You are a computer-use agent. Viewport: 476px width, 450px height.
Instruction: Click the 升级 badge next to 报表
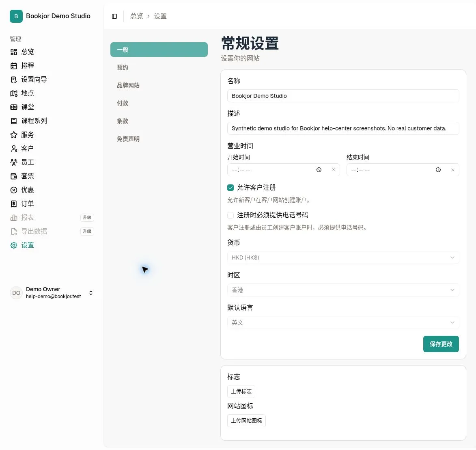(x=87, y=218)
